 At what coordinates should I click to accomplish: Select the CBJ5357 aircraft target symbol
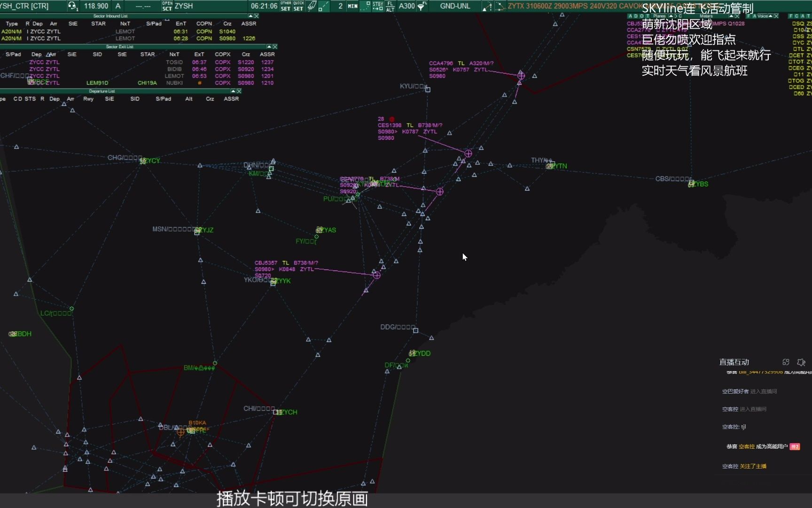[x=376, y=275]
